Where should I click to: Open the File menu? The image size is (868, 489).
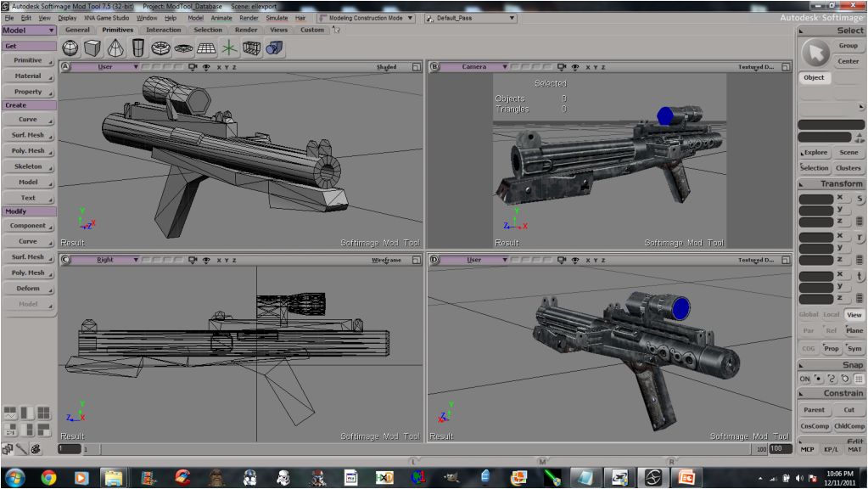click(x=8, y=19)
